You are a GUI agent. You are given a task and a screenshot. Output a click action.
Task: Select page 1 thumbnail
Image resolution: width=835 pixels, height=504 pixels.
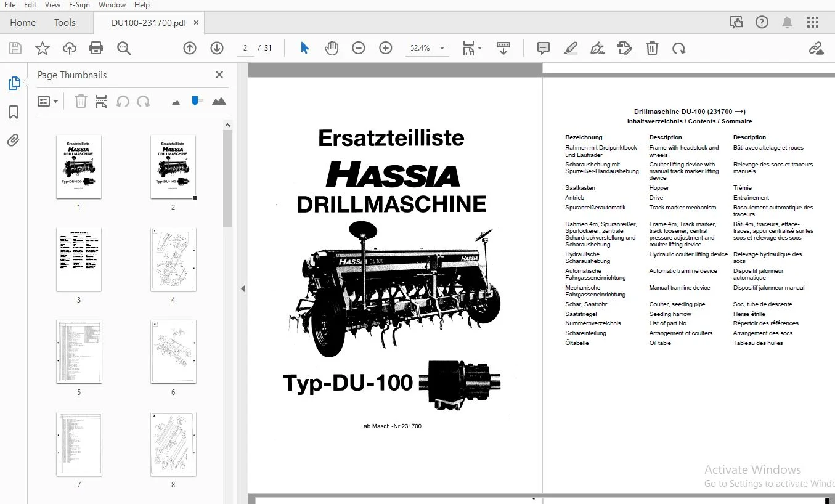coord(79,167)
